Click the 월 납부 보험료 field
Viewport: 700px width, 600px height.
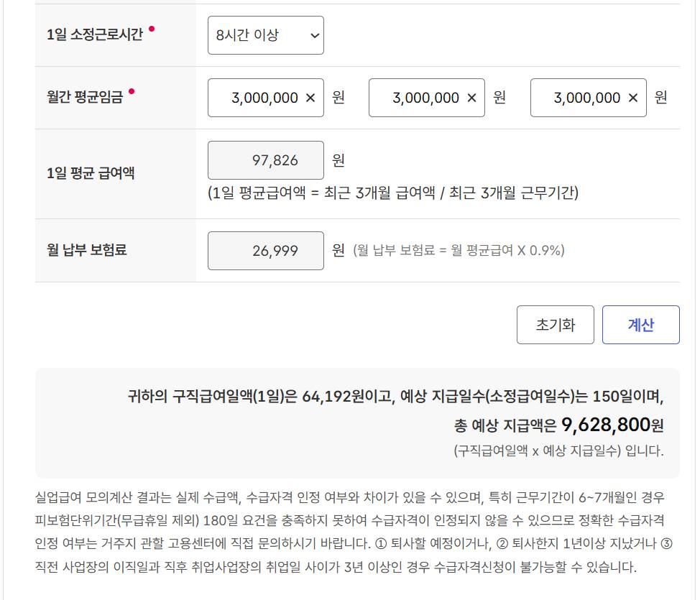click(264, 250)
